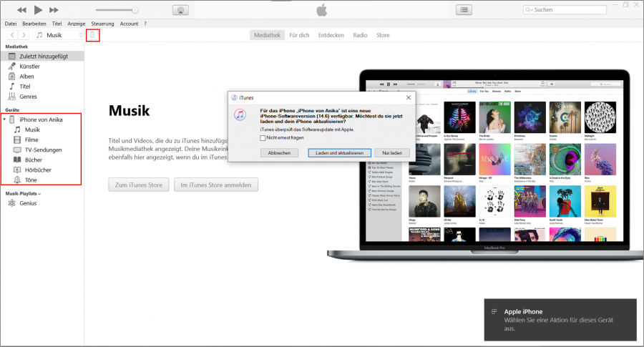
Task: Click the Zum iTunes Store button
Action: [x=139, y=185]
